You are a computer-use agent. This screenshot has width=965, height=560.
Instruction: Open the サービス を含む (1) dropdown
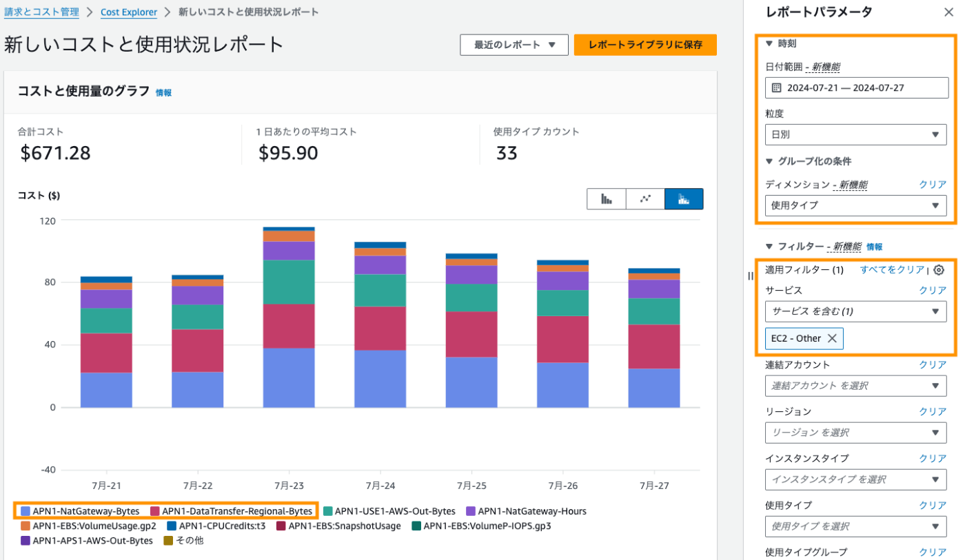(x=855, y=311)
